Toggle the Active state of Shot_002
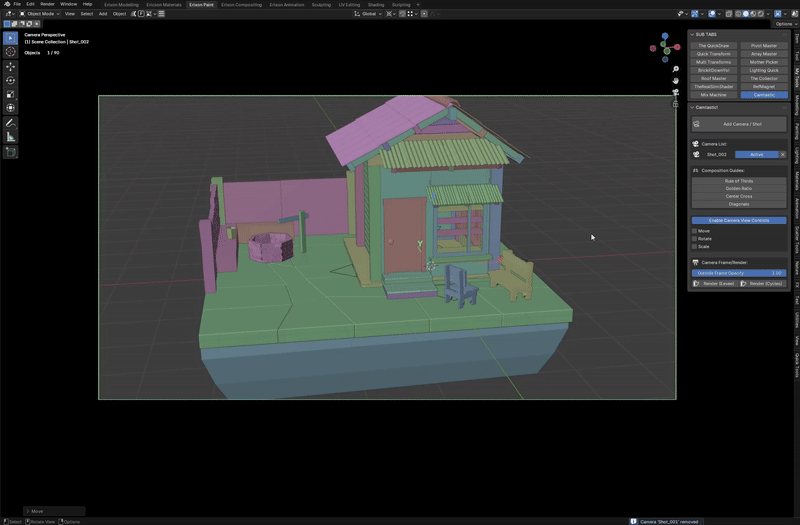 click(x=757, y=155)
